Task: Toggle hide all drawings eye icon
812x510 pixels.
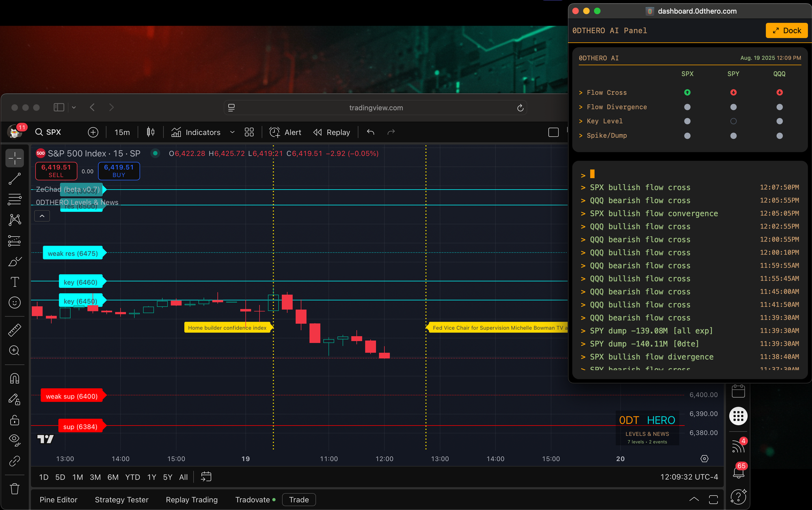Action: pyautogui.click(x=15, y=440)
